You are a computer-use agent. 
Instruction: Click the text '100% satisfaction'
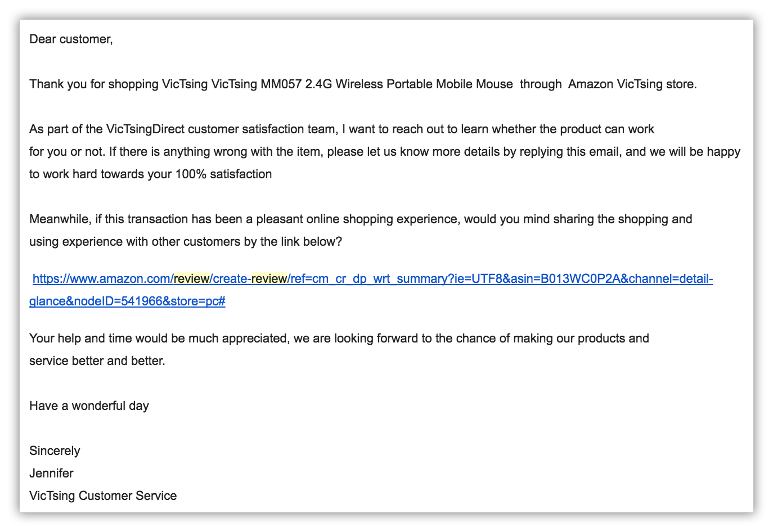pyautogui.click(x=223, y=174)
